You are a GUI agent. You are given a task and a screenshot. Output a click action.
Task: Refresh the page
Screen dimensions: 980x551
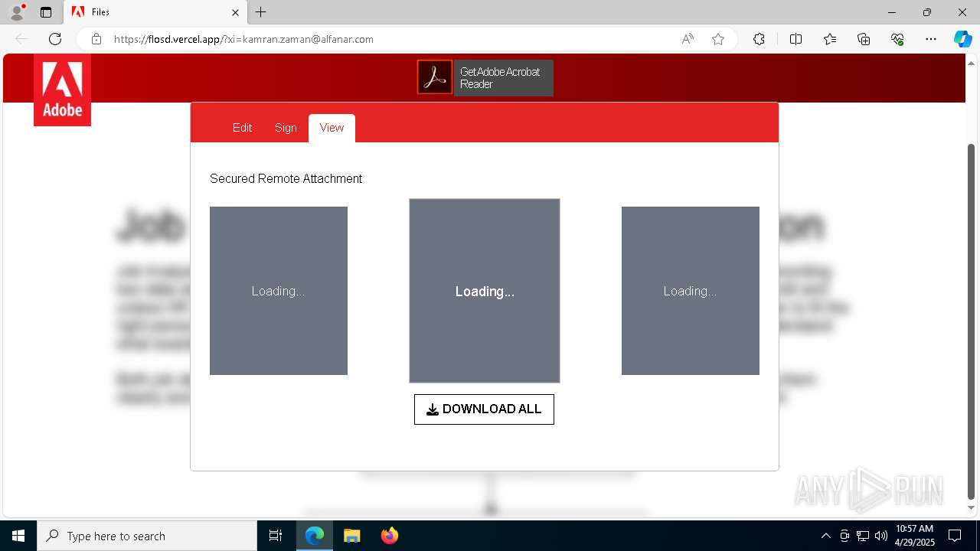point(55,39)
